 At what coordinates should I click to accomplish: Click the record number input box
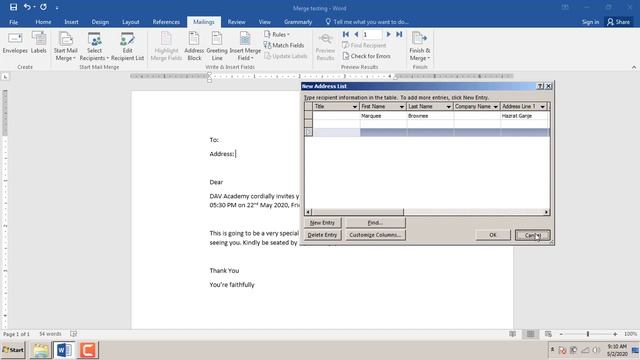pyautogui.click(x=372, y=35)
